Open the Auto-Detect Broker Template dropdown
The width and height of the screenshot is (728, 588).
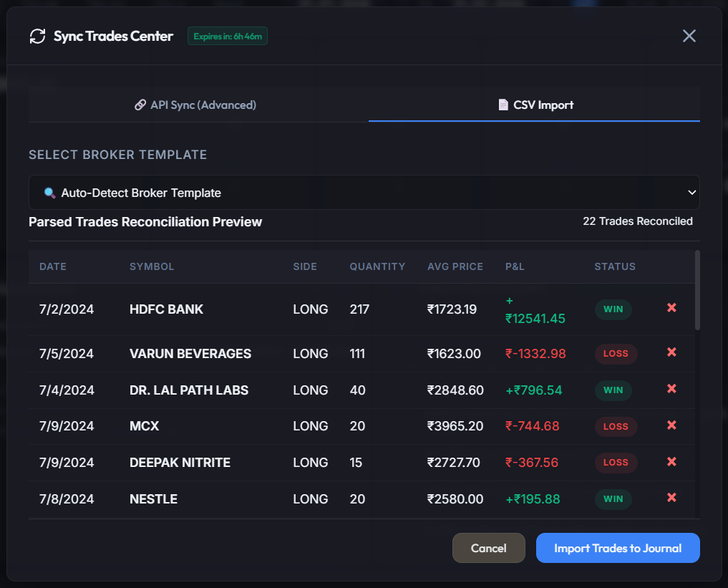click(364, 192)
